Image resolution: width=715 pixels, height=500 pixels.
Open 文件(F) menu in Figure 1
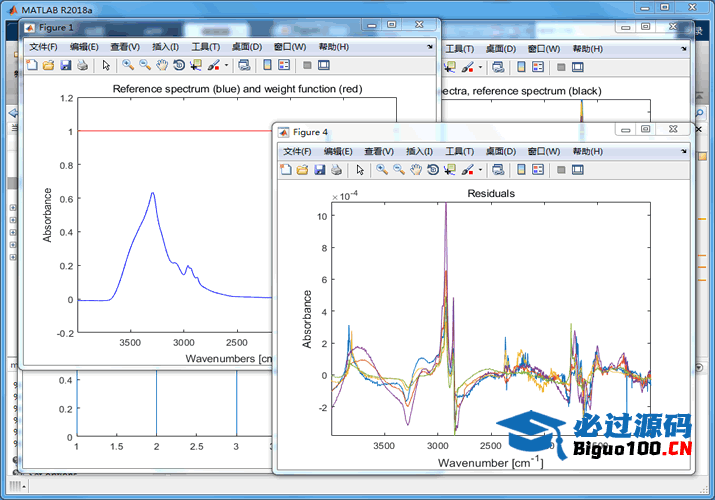(43, 47)
